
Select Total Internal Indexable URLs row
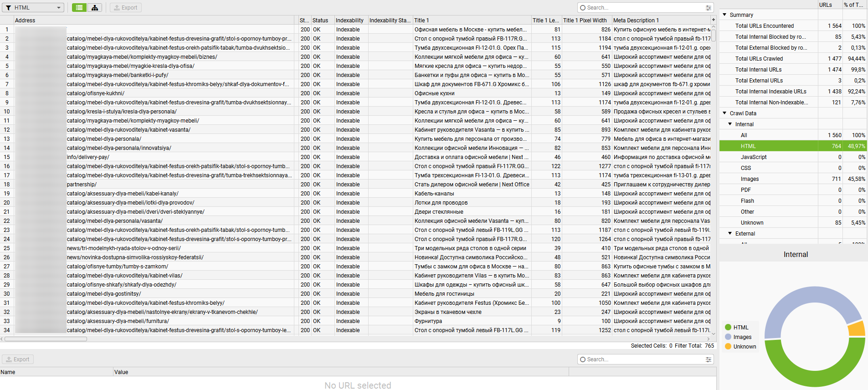click(793, 92)
